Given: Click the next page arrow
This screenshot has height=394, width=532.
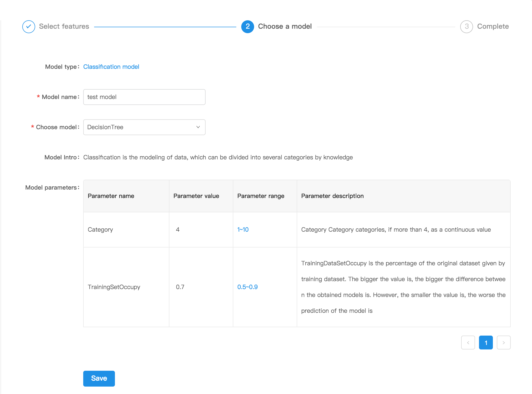Looking at the screenshot, I should [x=504, y=343].
